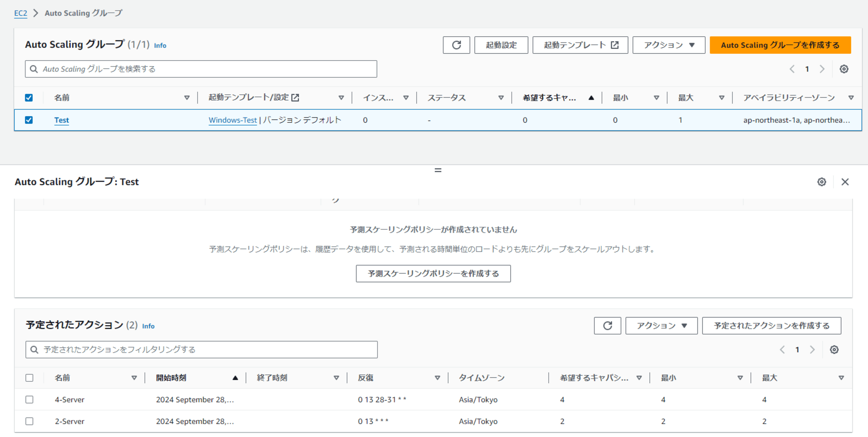This screenshot has width=868, height=437.
Task: Sort by アベイラビリティーゾーン column arrow
Action: pyautogui.click(x=851, y=98)
